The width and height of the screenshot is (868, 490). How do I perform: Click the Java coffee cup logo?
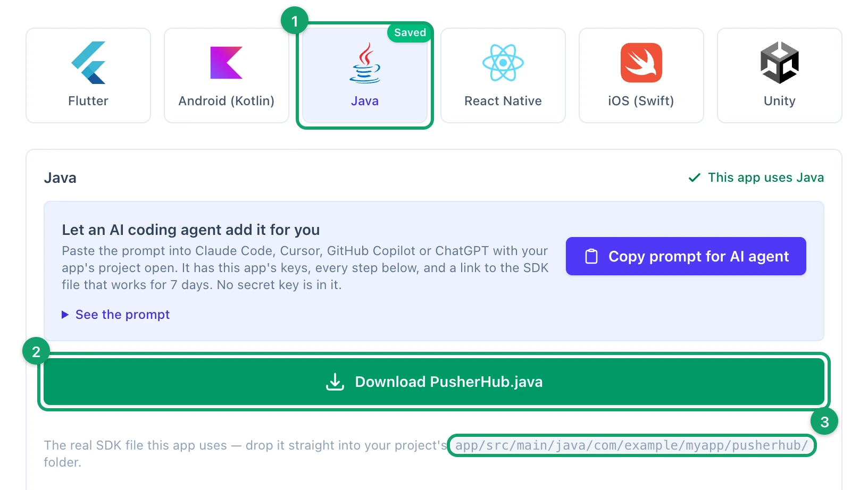[x=365, y=63]
